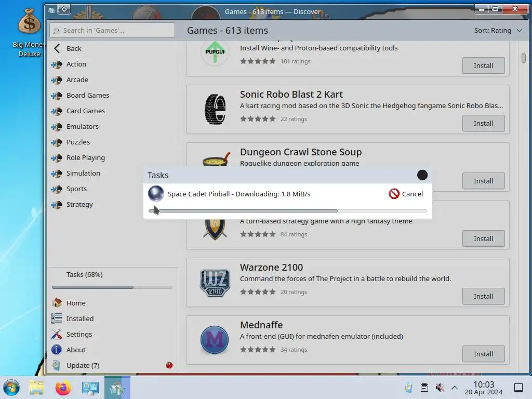Viewport: 532px width, 399px height.
Task: Click the Discover updates tray icon
Action: coord(408,388)
